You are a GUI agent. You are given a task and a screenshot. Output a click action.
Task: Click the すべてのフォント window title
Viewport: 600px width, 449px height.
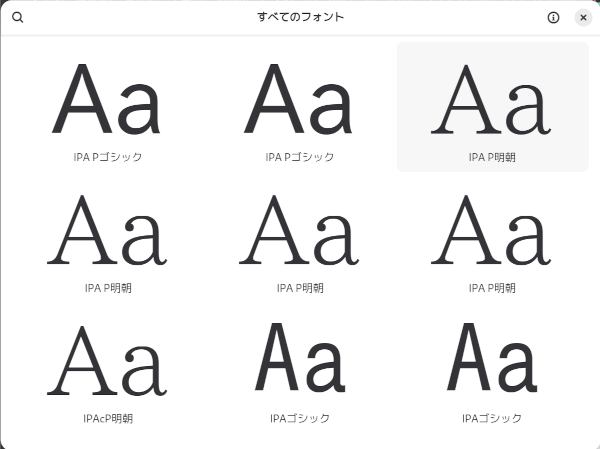click(300, 17)
